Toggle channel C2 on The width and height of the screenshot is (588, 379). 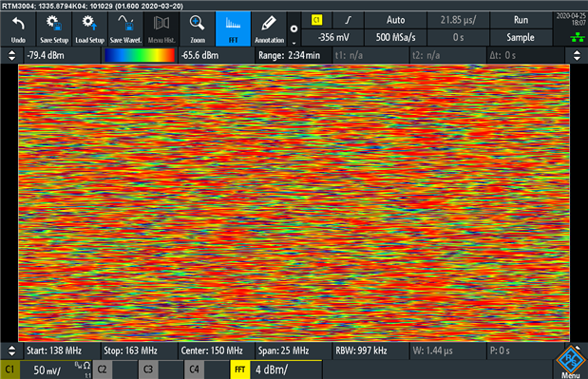(102, 370)
